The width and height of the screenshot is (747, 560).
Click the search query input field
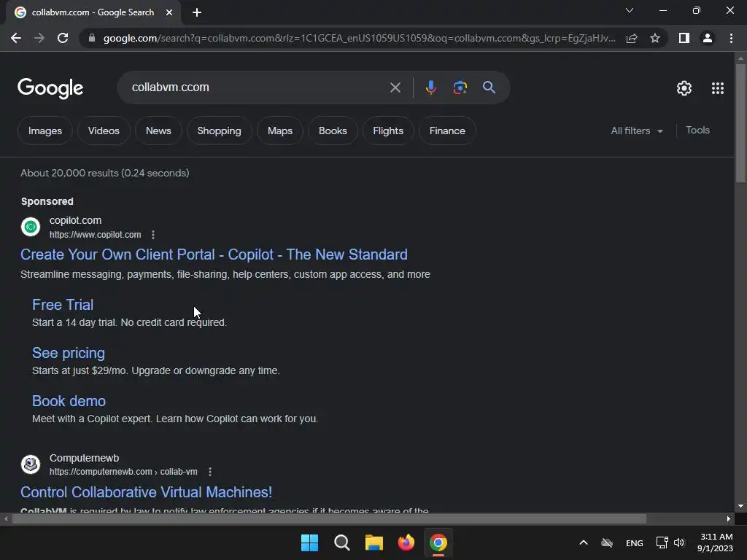click(x=258, y=87)
